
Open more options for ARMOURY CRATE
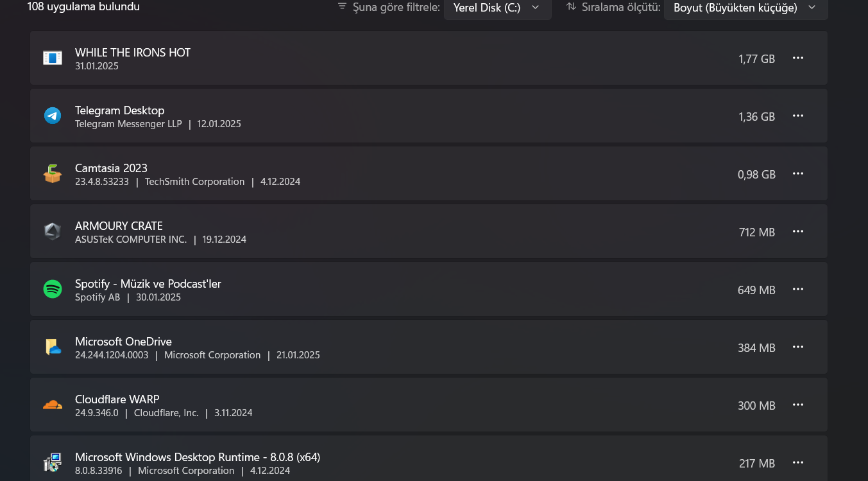pos(798,232)
